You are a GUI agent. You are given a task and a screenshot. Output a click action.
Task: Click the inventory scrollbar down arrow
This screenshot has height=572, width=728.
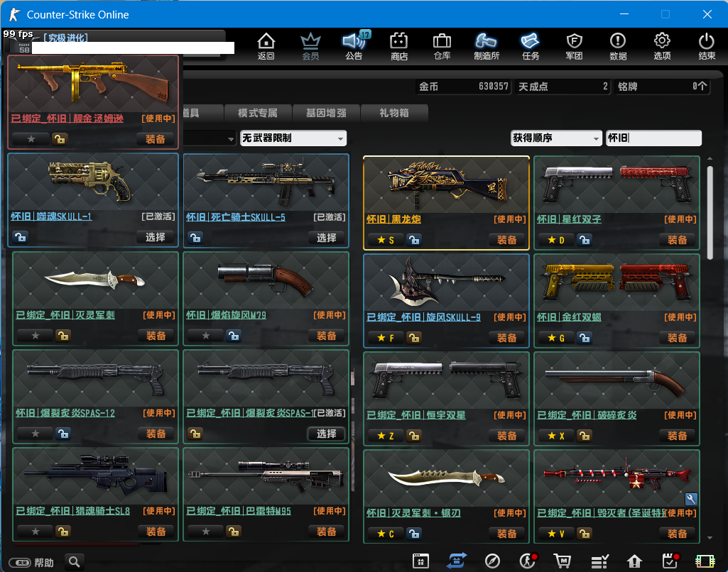[x=710, y=538]
